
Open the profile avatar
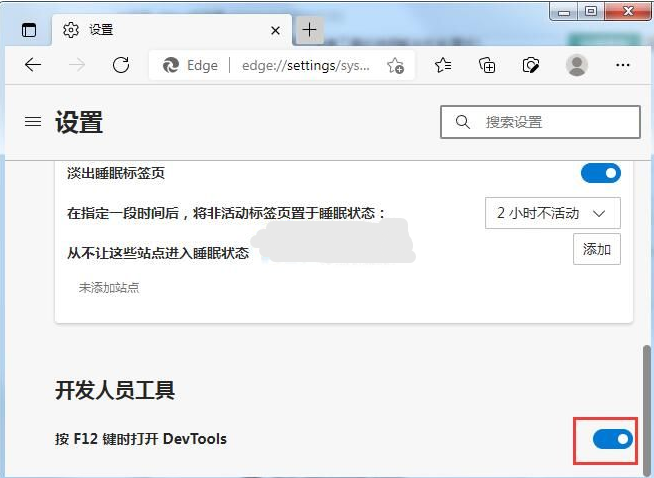pos(577,65)
